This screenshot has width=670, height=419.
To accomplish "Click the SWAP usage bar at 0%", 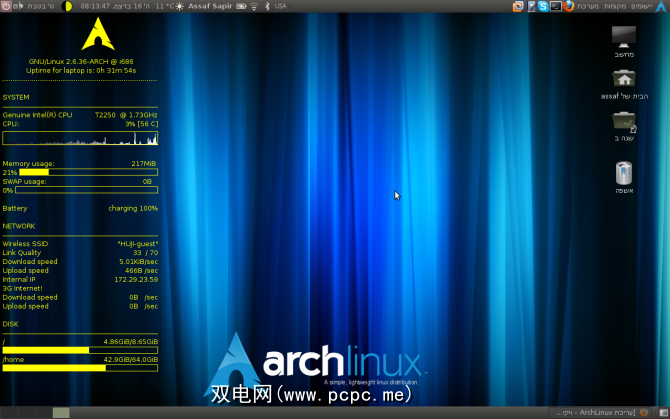I will (86, 190).
